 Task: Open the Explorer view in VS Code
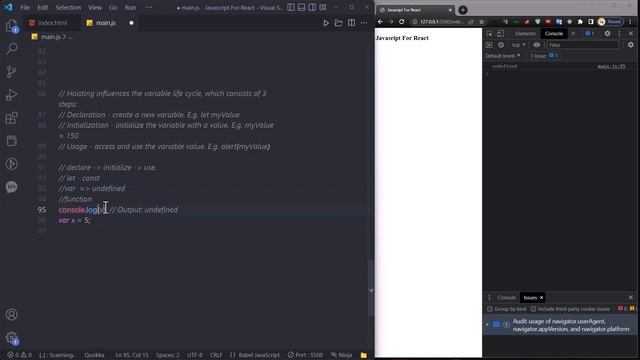pos(11,26)
